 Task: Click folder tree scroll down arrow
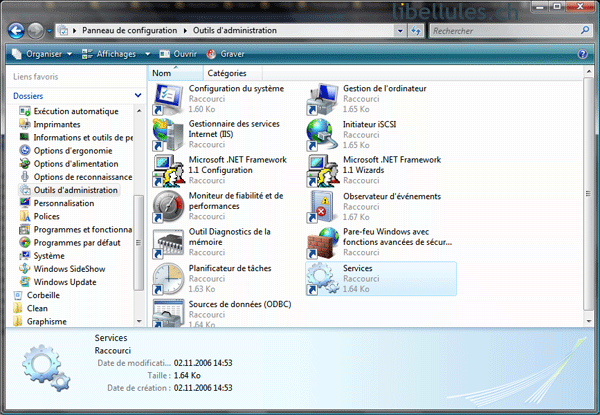click(x=139, y=321)
